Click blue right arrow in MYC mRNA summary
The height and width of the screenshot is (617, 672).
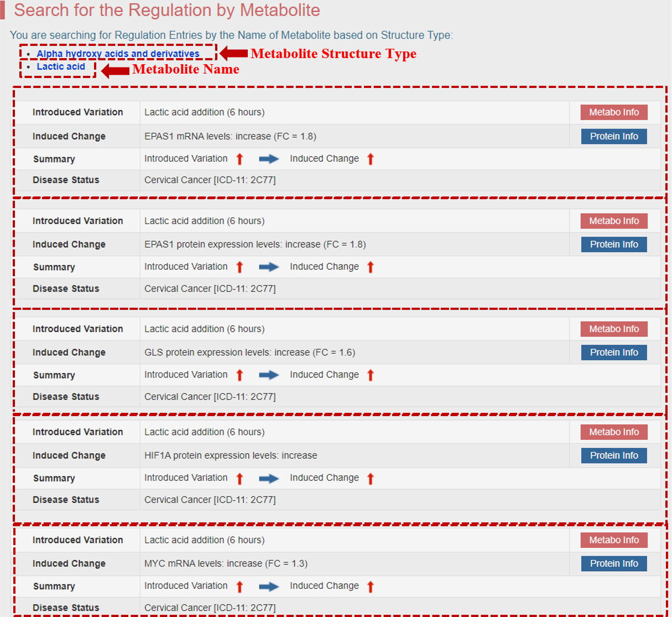click(x=269, y=587)
